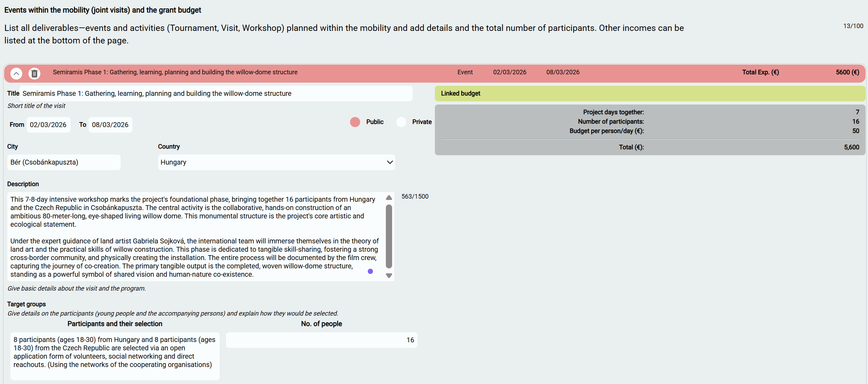Click into the Description text area
The height and width of the screenshot is (384, 868).
tap(195, 236)
